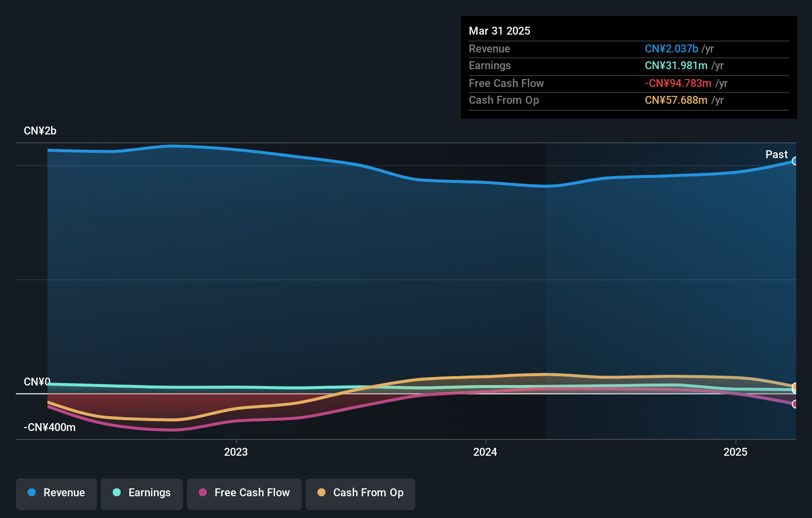Click the CN¥2.037b revenue value
The width and height of the screenshot is (812, 518).
(671, 48)
